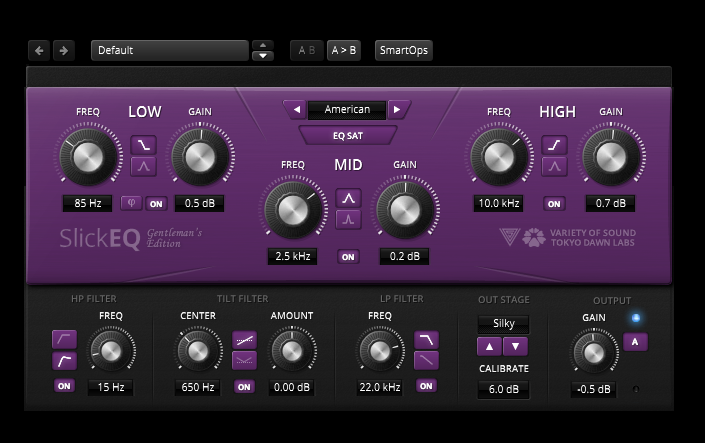
Task: Select previous output stage with up arrow
Action: point(490,346)
